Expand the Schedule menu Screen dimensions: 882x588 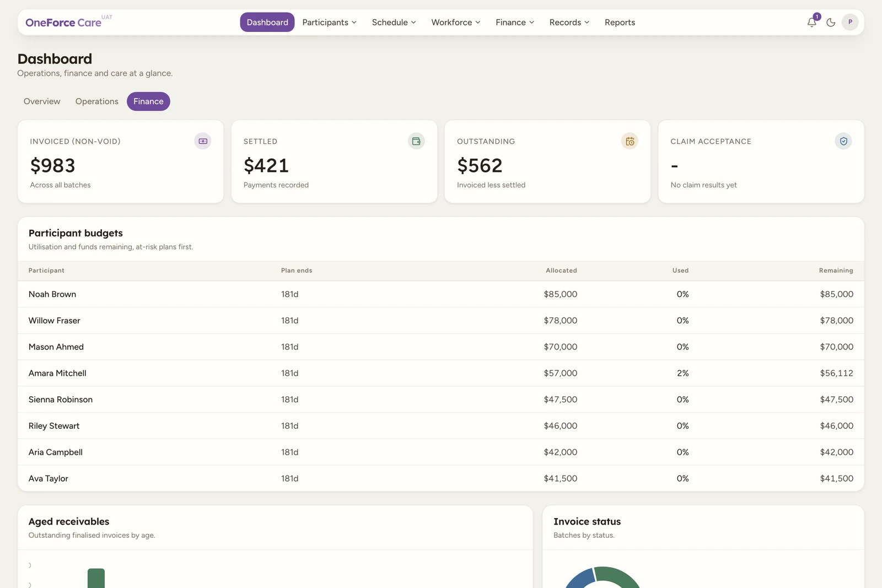click(x=394, y=22)
